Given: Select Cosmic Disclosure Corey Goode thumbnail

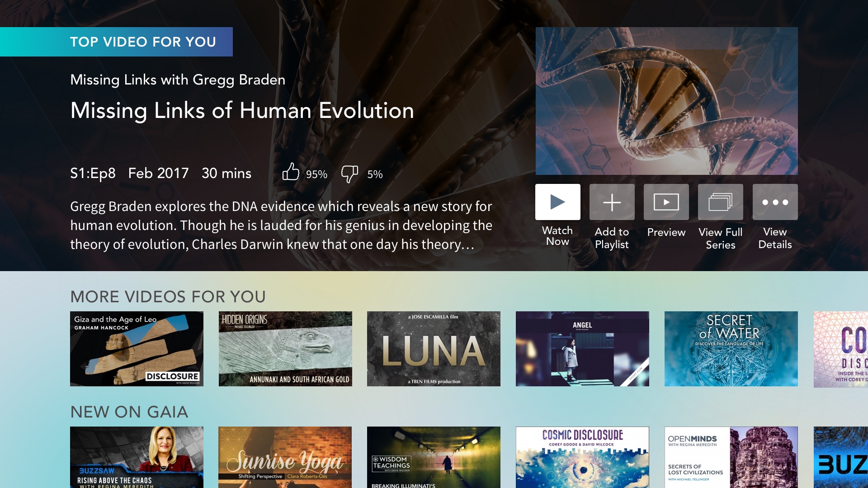Looking at the screenshot, I should pos(582,457).
